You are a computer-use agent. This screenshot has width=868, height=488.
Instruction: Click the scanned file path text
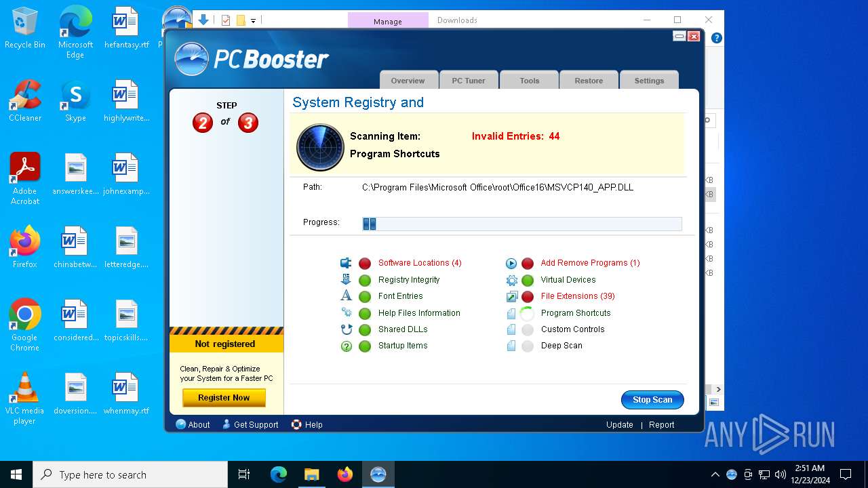498,188
